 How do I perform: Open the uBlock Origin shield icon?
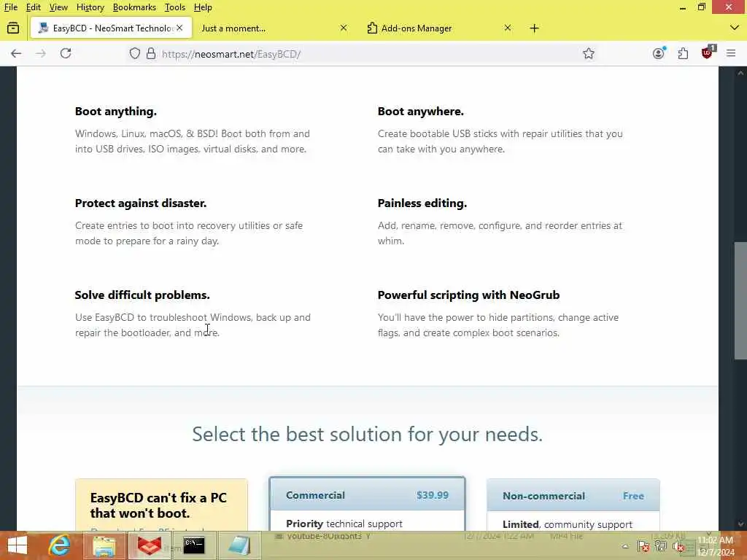(x=708, y=52)
